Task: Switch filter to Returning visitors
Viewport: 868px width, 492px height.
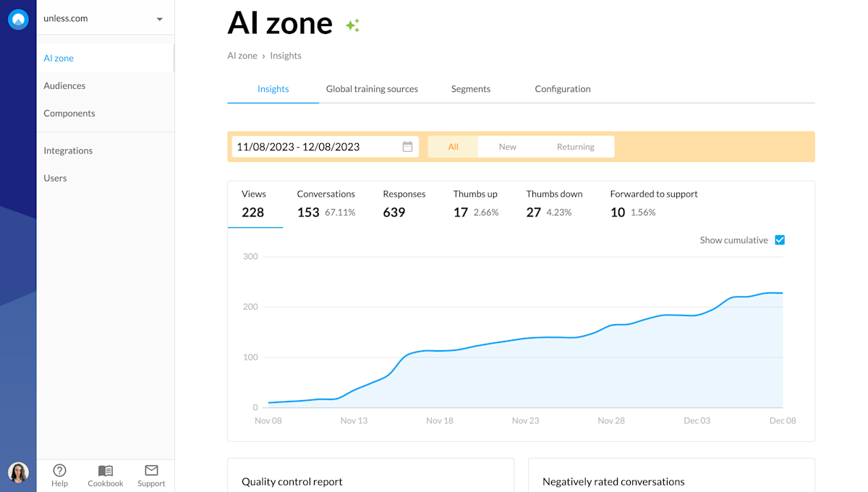Action: tap(575, 146)
